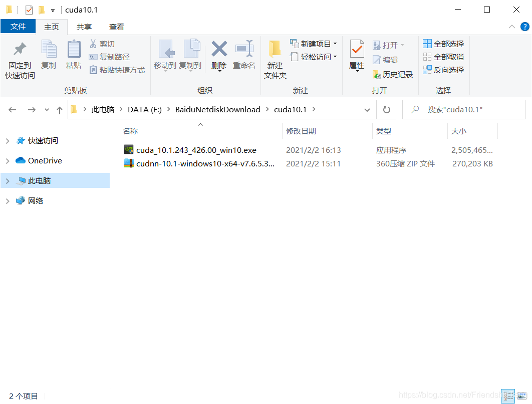Click Open (打开) in ribbon
Screen dimensions: 532x404
click(389, 45)
